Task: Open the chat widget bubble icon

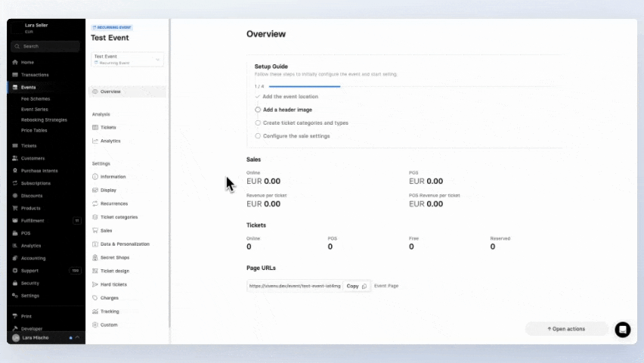Action: (x=622, y=329)
